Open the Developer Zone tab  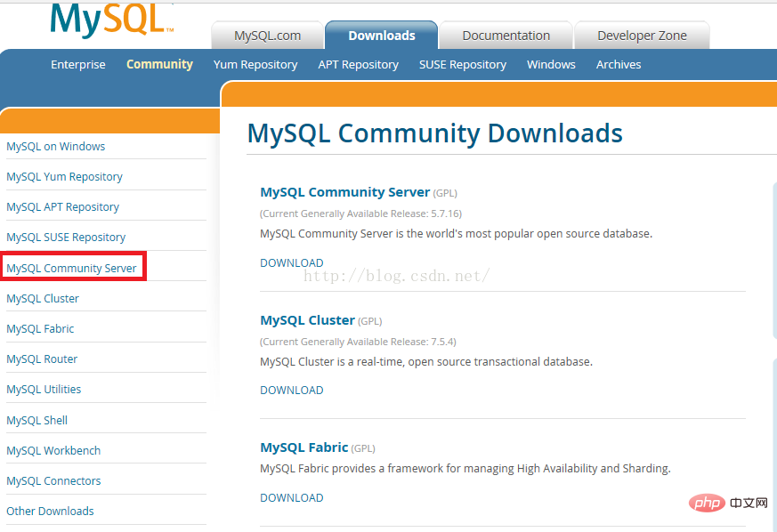click(x=642, y=36)
